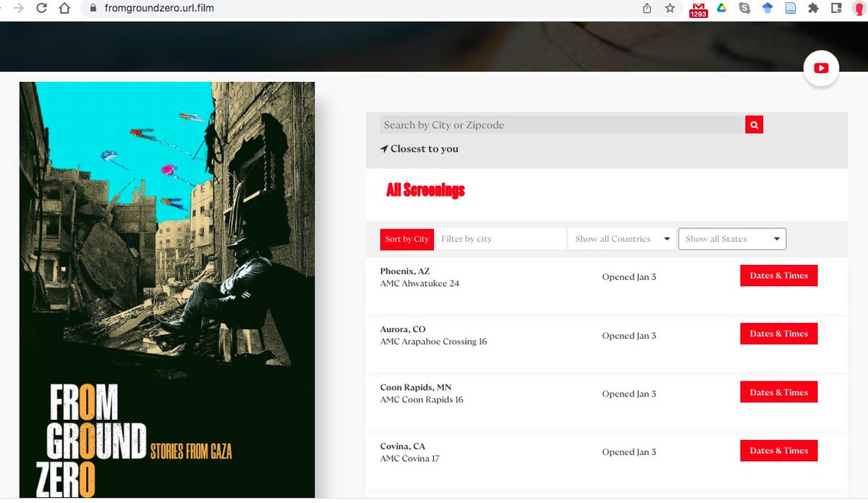Click Opened Jan 3 in the Phoenix row
This screenshot has height=503, width=868.
(x=629, y=277)
